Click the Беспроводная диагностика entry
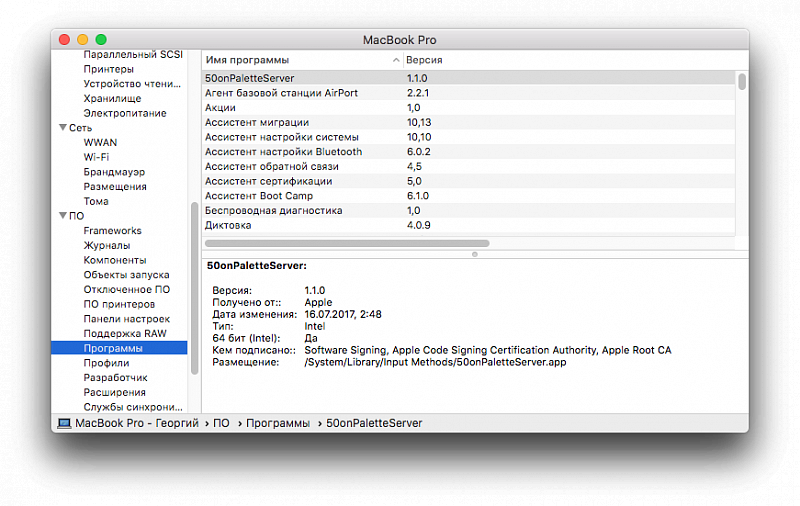This screenshot has width=800, height=506. 273,211
